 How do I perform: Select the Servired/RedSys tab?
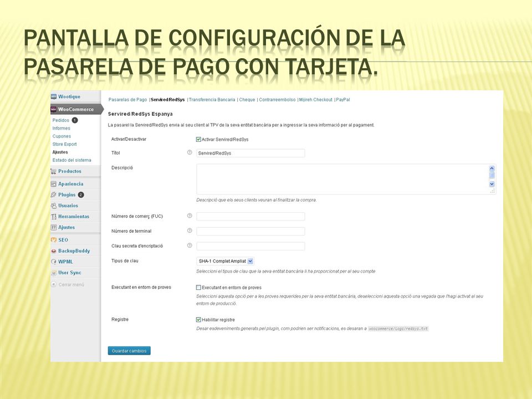[167, 100]
